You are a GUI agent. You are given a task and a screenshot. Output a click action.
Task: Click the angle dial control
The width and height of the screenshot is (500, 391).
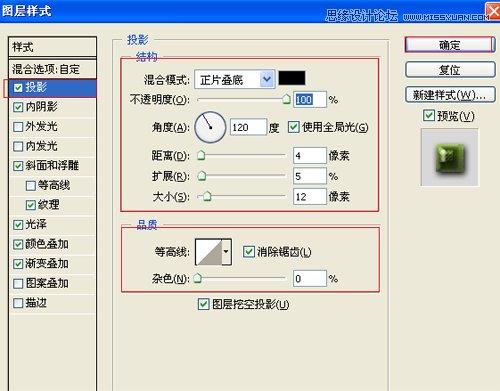pyautogui.click(x=210, y=127)
